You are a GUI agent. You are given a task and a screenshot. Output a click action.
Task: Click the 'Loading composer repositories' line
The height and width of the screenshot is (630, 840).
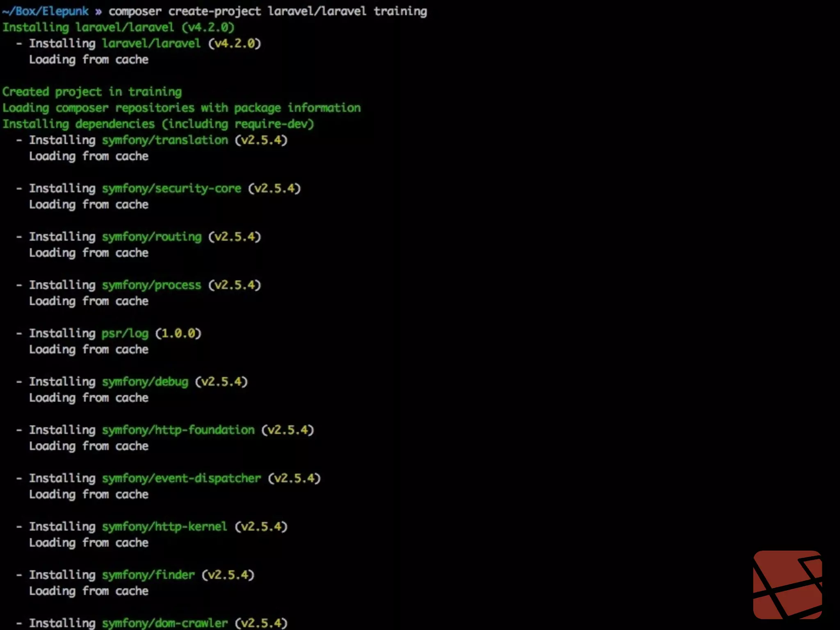(x=181, y=108)
